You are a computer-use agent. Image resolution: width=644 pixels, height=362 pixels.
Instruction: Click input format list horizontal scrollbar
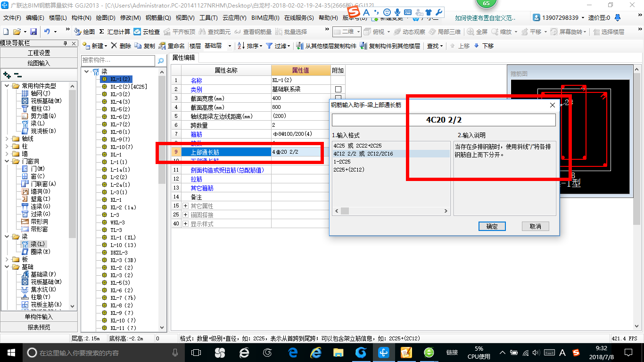pyautogui.click(x=391, y=211)
